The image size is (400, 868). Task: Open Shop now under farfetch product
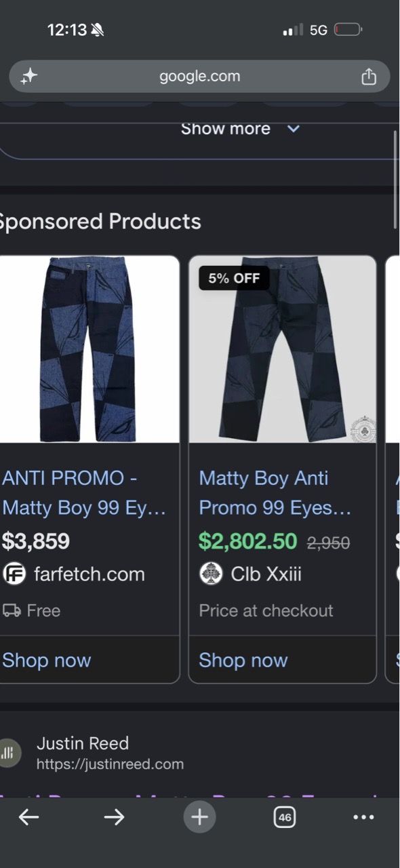pyautogui.click(x=46, y=660)
